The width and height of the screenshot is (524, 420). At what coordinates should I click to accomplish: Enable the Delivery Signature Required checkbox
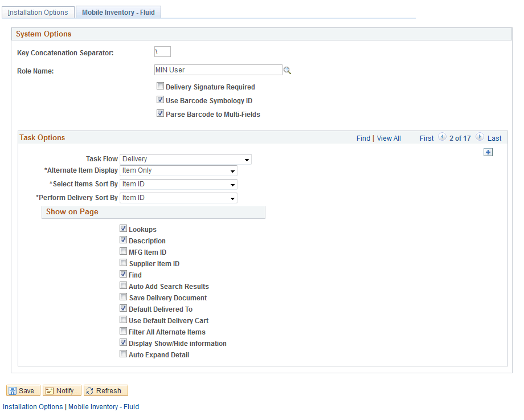[160, 86]
